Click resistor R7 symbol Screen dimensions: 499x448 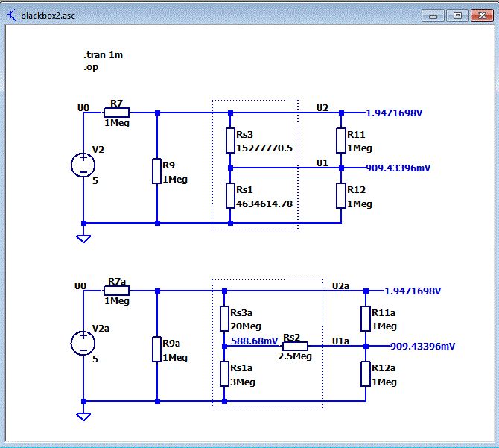point(116,113)
